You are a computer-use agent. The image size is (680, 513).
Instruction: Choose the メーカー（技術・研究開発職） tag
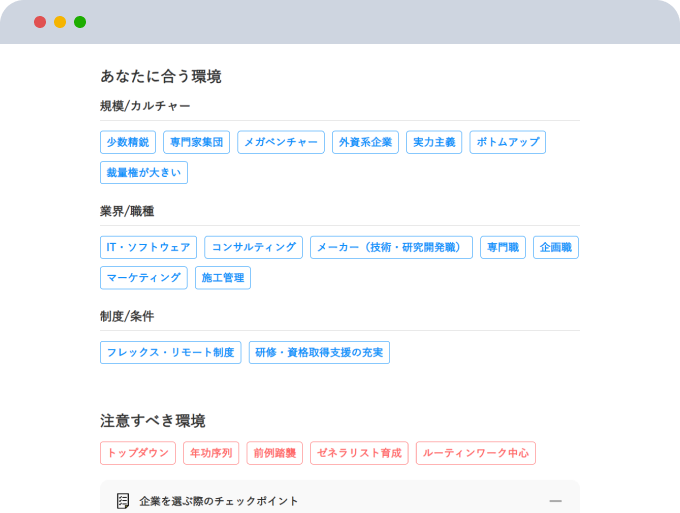click(391, 247)
